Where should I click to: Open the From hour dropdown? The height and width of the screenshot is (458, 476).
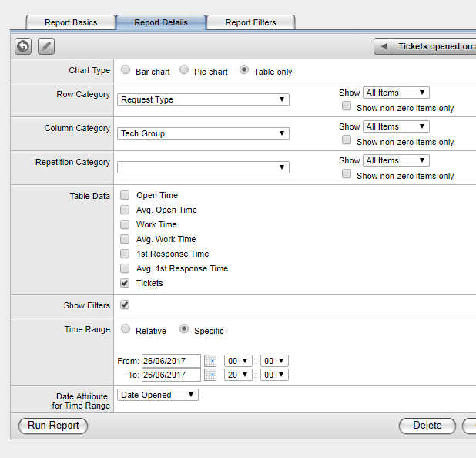point(238,361)
